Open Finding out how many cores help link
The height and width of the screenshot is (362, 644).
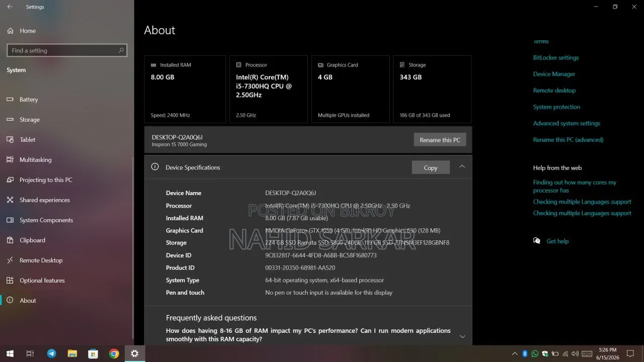pos(575,187)
